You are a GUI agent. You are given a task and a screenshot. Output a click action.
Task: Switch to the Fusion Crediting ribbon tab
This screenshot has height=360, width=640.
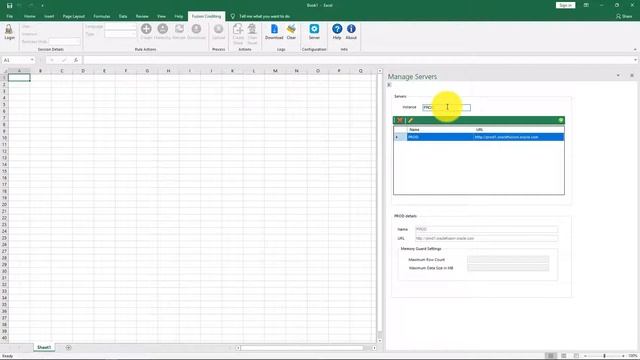pyautogui.click(x=206, y=16)
